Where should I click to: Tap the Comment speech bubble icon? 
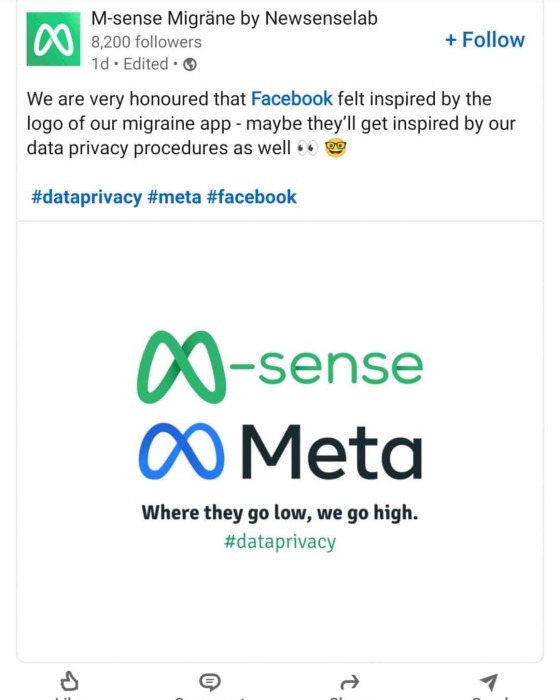[209, 682]
